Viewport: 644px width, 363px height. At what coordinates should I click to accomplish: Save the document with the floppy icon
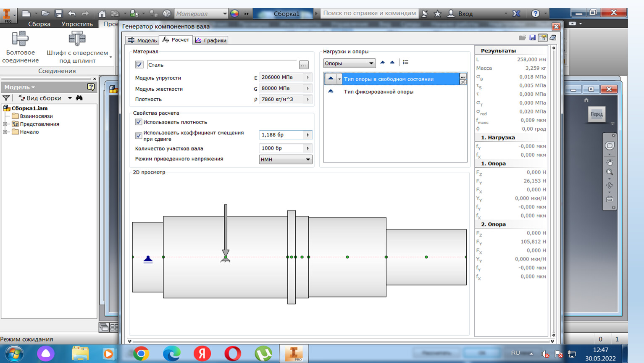pos(59,13)
